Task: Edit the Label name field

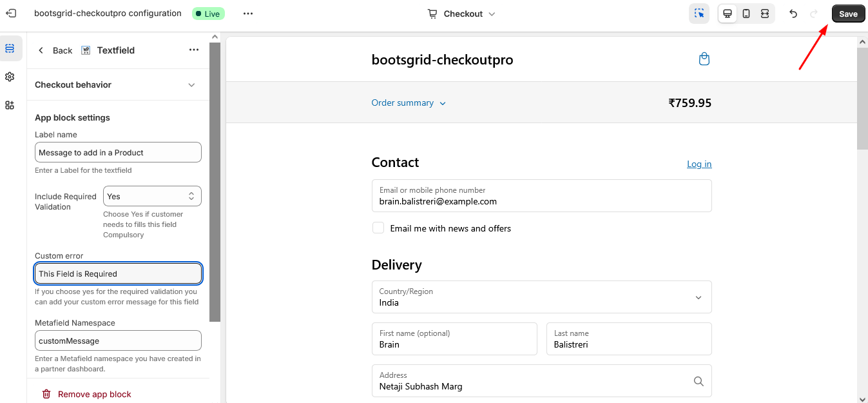Action: coord(118,152)
